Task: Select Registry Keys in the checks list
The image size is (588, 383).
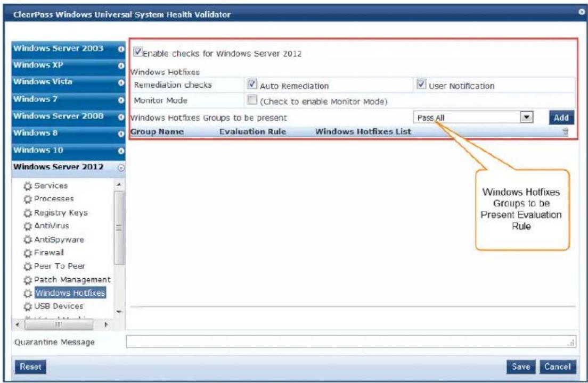Action: coord(61,213)
